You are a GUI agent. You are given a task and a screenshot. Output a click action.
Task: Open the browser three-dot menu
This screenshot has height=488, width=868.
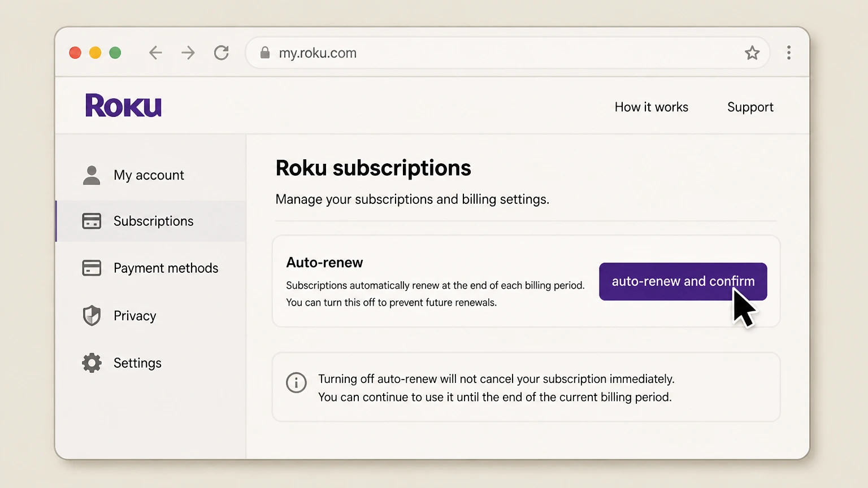[x=789, y=53]
